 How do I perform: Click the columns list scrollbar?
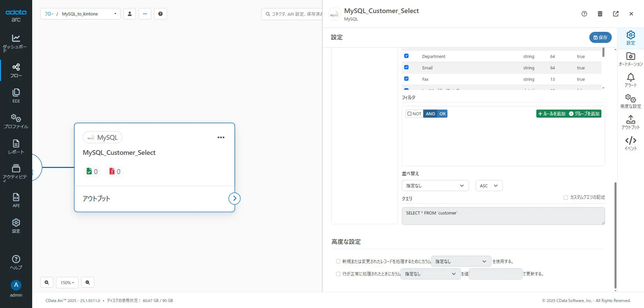[603, 53]
